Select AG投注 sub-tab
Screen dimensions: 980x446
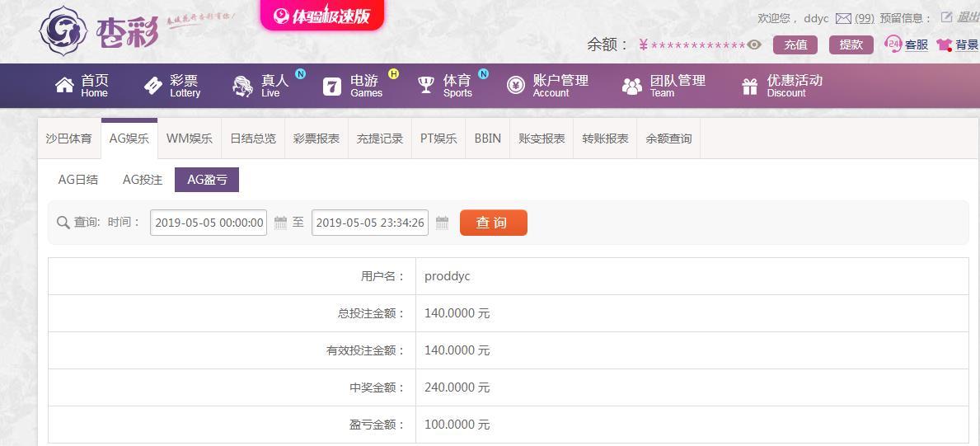point(143,180)
